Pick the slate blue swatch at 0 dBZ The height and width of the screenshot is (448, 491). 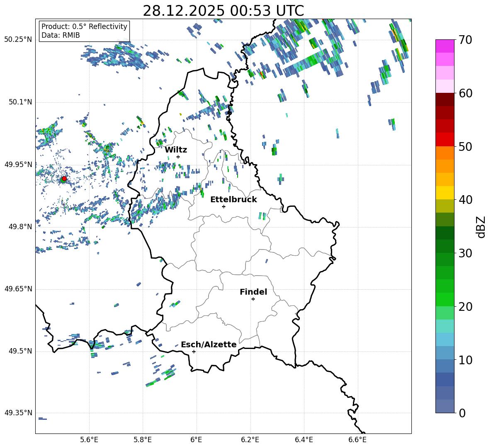445,406
